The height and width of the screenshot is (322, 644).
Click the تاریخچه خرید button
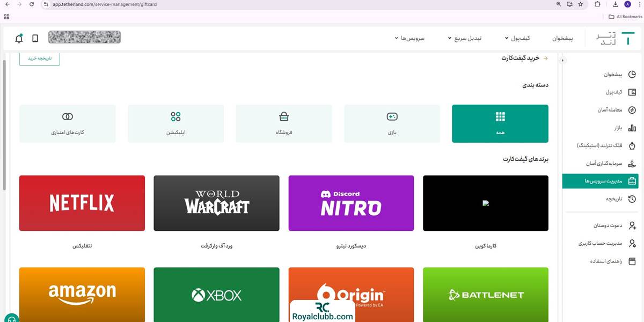(x=40, y=58)
